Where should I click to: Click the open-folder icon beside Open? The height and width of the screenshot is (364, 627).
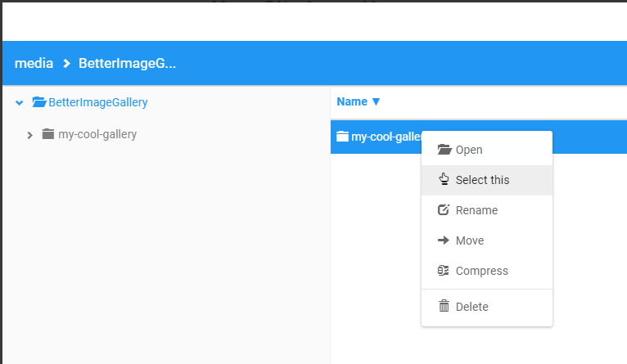coord(444,150)
